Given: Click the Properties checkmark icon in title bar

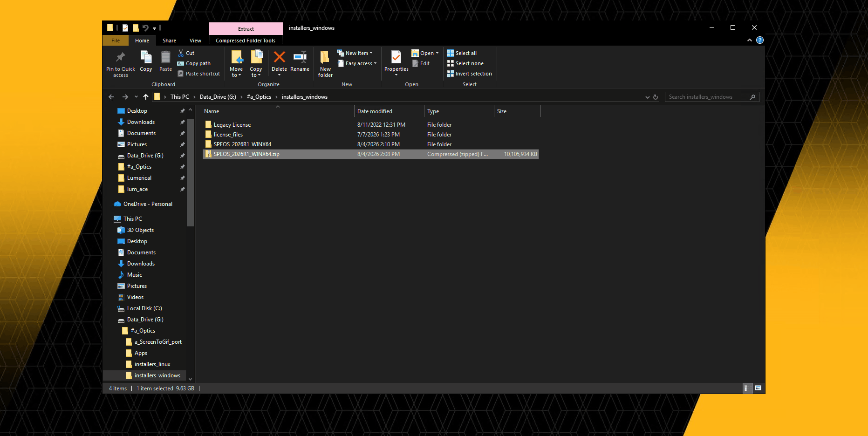Looking at the screenshot, I should [125, 28].
